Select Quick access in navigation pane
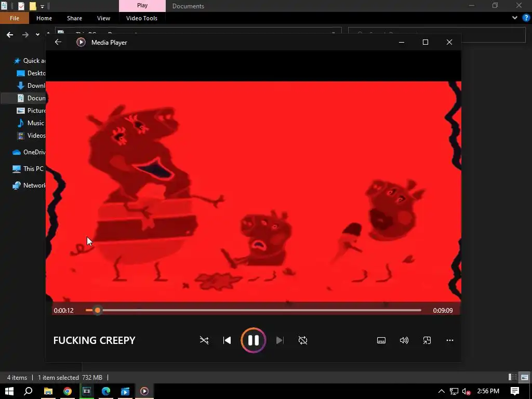Viewport: 532px width, 399px height. (x=30, y=61)
